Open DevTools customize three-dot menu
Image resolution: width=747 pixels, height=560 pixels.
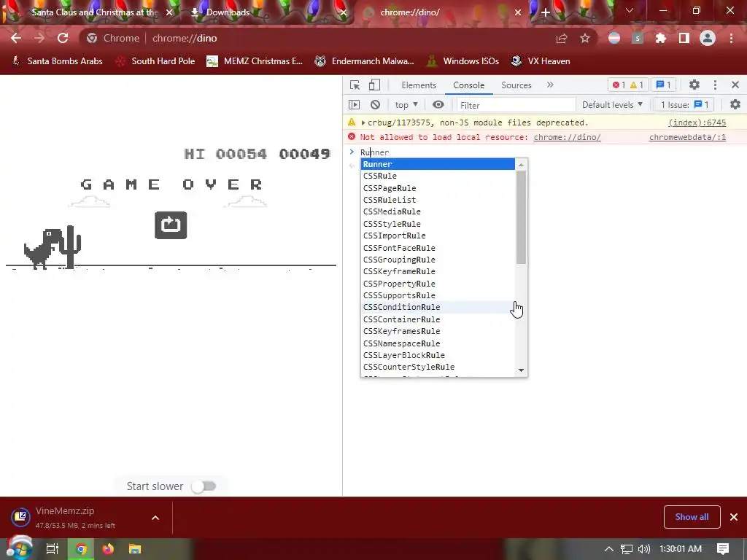(715, 85)
